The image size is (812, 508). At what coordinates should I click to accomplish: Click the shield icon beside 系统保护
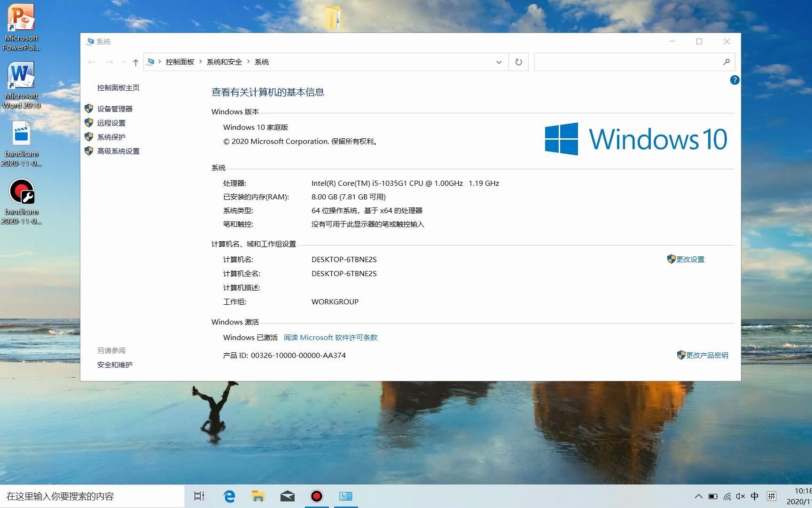pyautogui.click(x=89, y=137)
